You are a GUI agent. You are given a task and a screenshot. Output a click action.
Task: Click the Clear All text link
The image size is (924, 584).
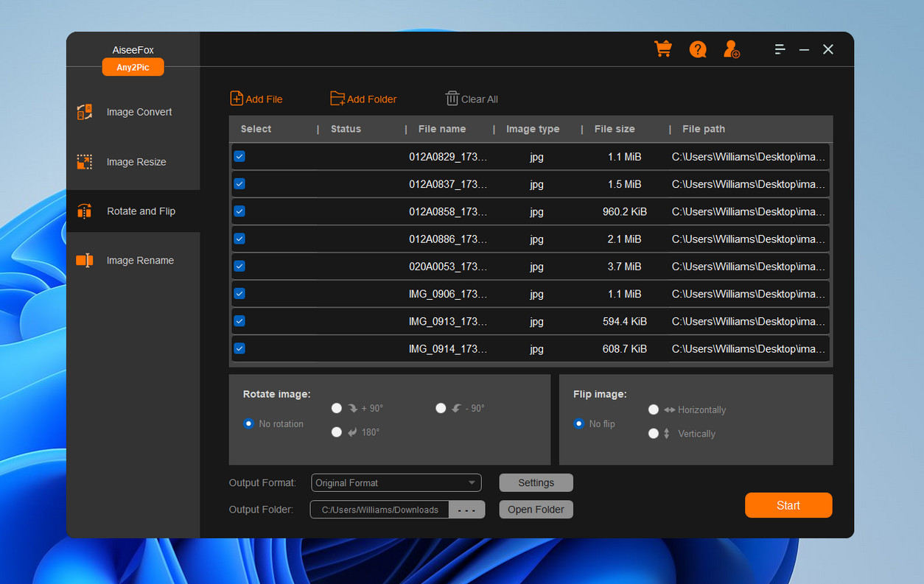click(480, 99)
